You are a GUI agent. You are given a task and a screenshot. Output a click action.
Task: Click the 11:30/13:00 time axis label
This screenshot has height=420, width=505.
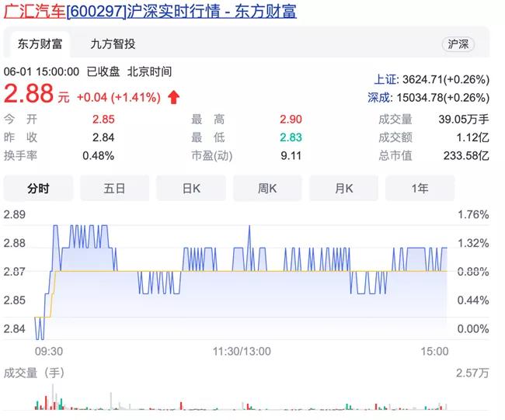pyautogui.click(x=242, y=351)
